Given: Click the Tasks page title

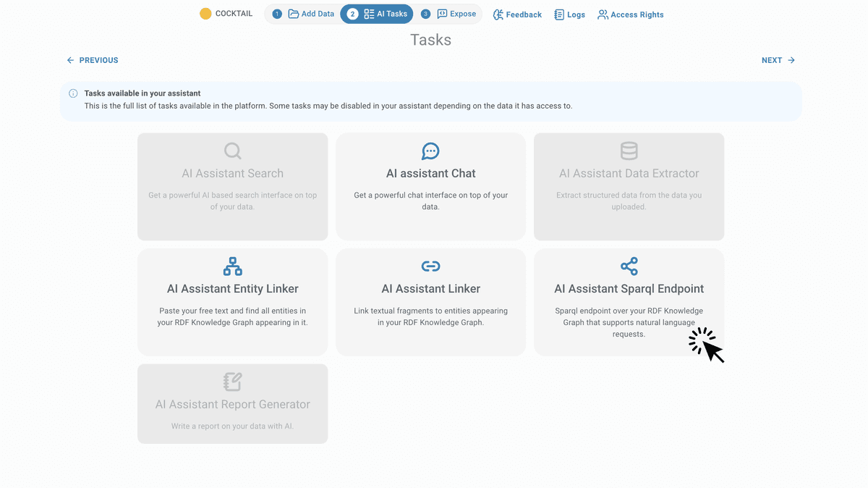Looking at the screenshot, I should [x=431, y=40].
